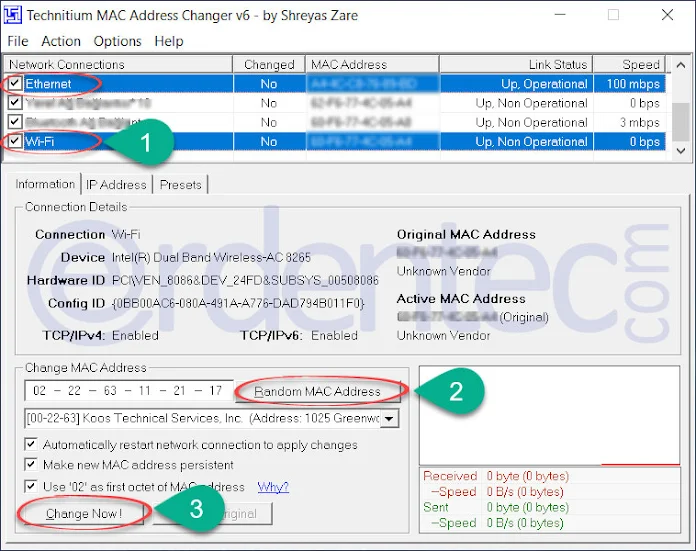Toggle checkbox of the 0 bps Non Operational second row
The height and width of the screenshot is (551, 696).
coord(15,103)
